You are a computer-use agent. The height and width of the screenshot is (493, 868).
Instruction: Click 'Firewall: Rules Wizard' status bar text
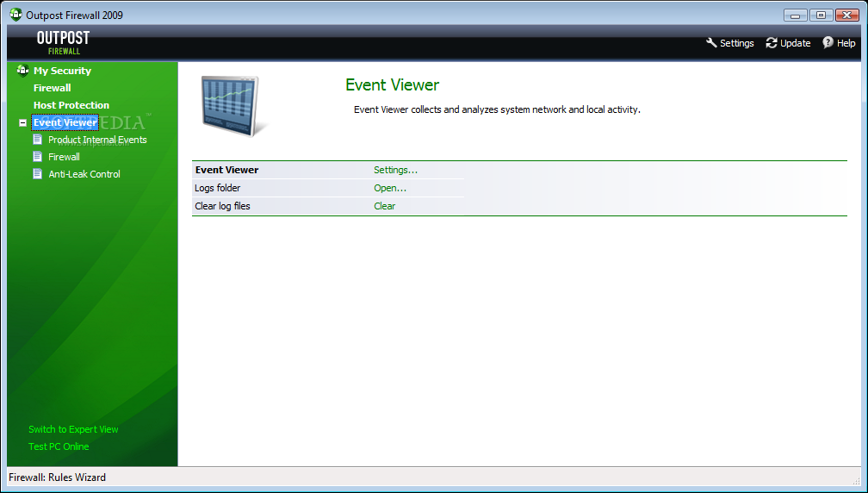[57, 477]
